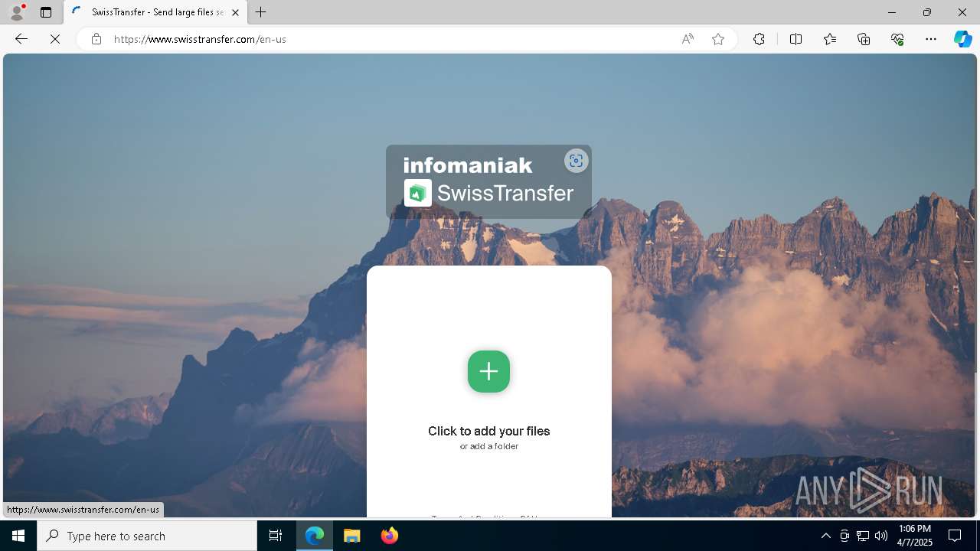Open the Extensions puzzle icon
980x551 pixels.
click(759, 39)
